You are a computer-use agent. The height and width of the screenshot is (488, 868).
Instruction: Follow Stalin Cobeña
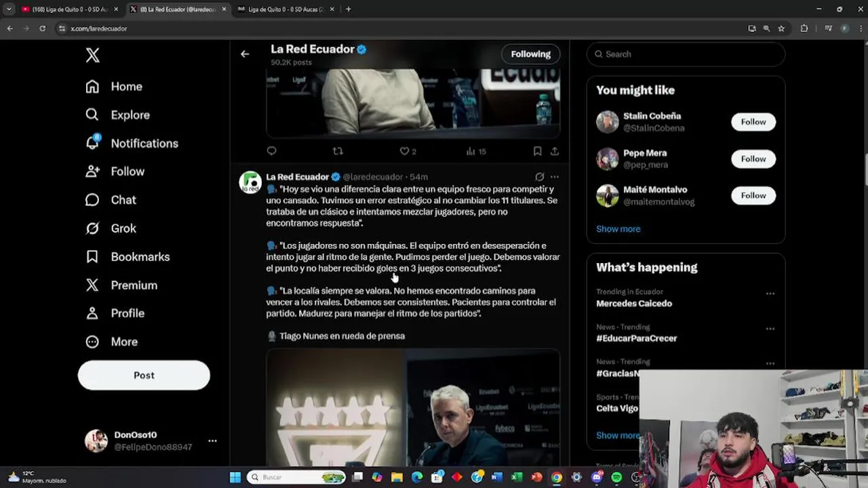click(x=753, y=122)
